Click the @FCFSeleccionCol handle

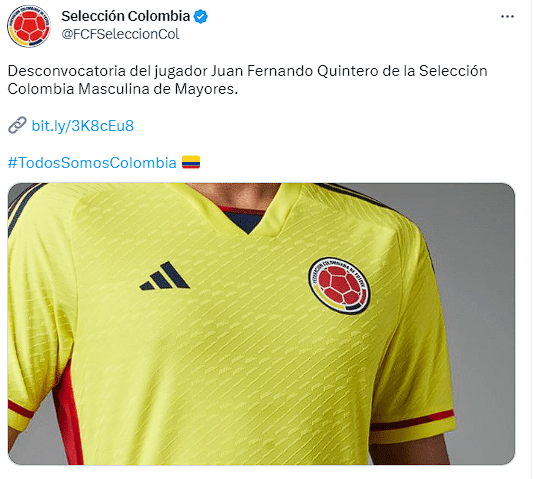[120, 34]
